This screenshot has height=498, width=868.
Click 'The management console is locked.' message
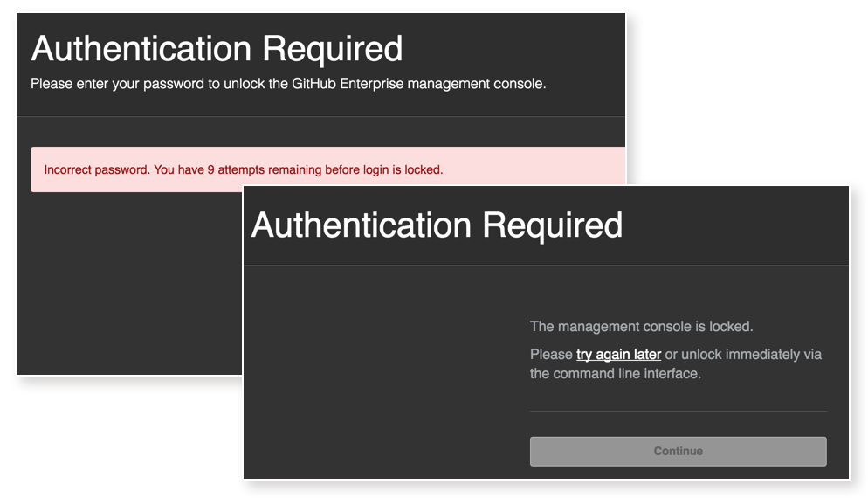[x=642, y=326]
